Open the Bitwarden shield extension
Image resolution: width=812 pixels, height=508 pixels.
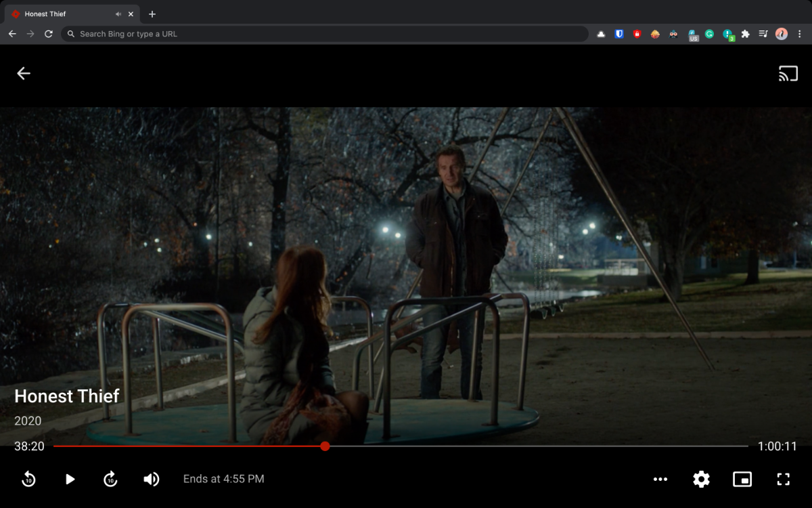pos(618,34)
